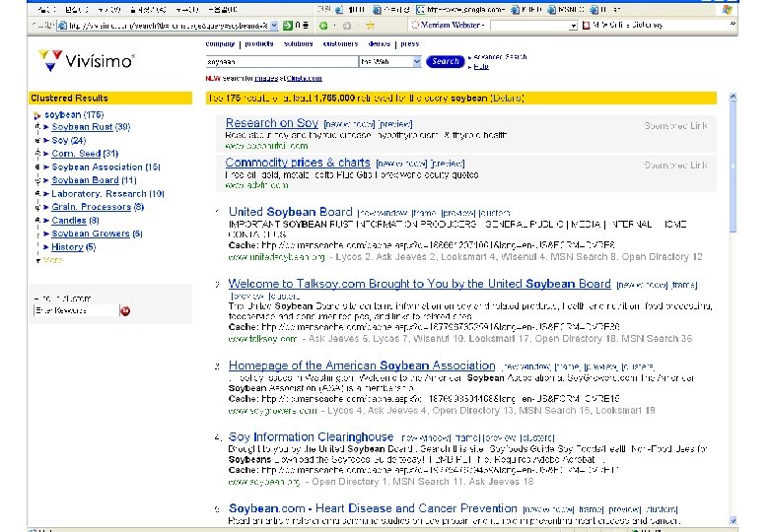The height and width of the screenshot is (532, 769).
Task: Open the MSN link in links bar
Action: click(566, 9)
